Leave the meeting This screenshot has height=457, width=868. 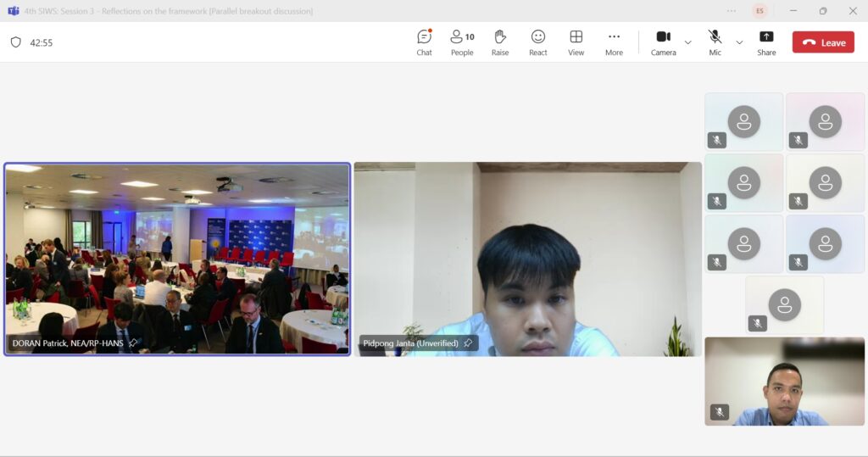click(823, 42)
